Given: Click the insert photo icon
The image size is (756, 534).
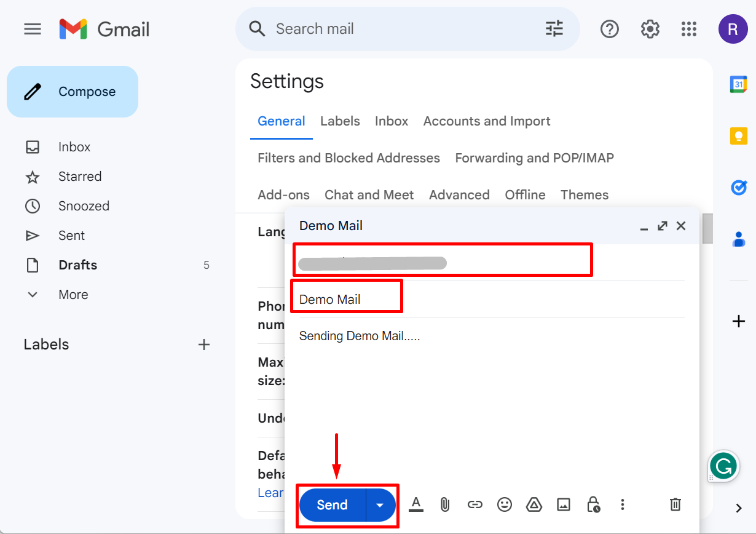Looking at the screenshot, I should [563, 505].
